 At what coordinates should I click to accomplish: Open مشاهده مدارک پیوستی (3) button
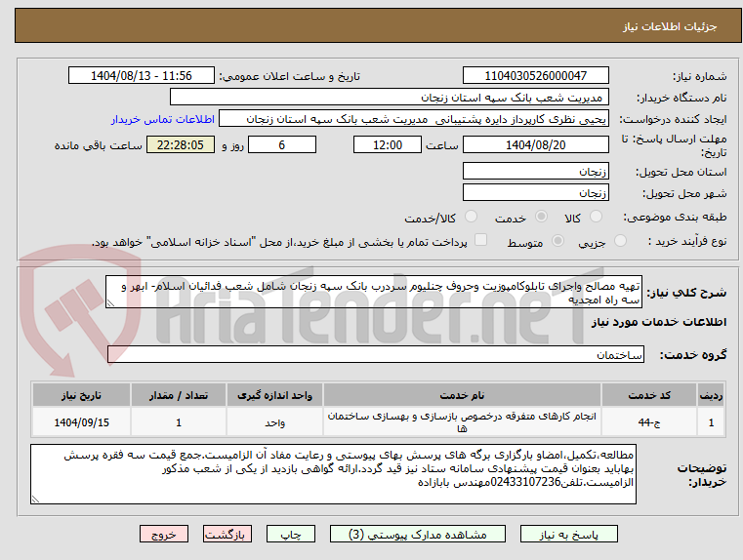[418, 534]
